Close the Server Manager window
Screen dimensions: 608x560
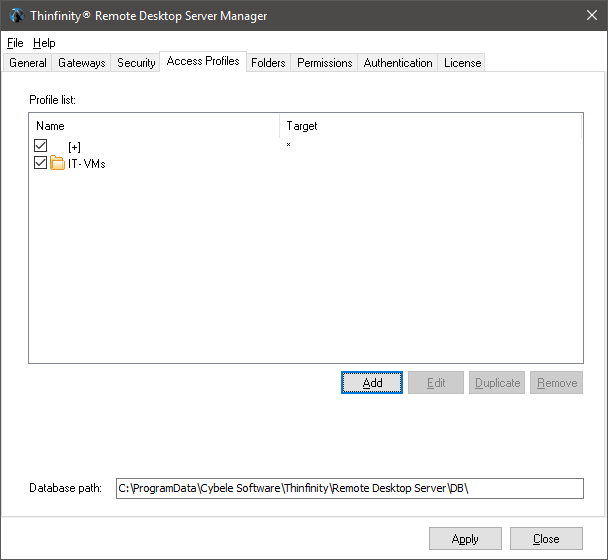point(592,15)
